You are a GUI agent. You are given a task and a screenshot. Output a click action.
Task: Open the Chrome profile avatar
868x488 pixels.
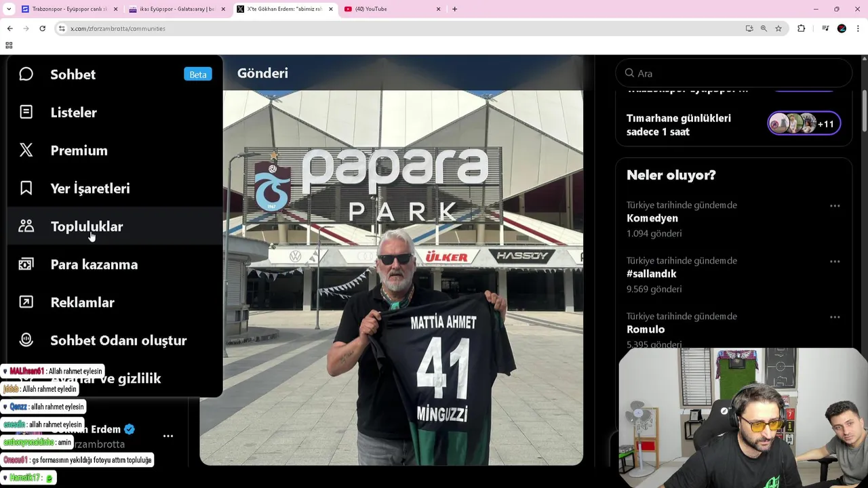(842, 28)
